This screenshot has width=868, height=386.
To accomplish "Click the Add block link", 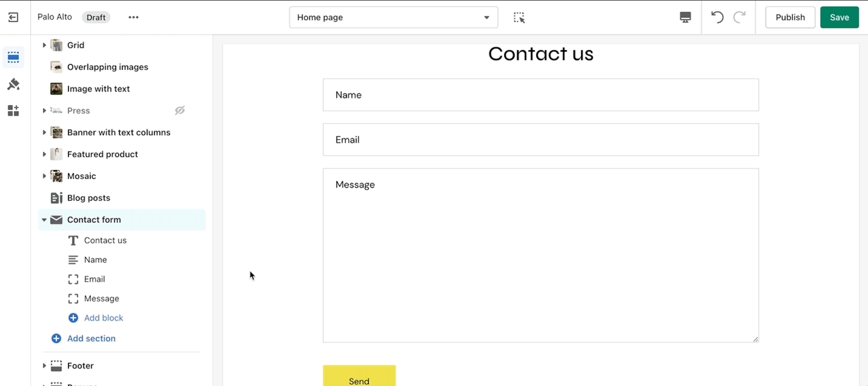I will (103, 318).
